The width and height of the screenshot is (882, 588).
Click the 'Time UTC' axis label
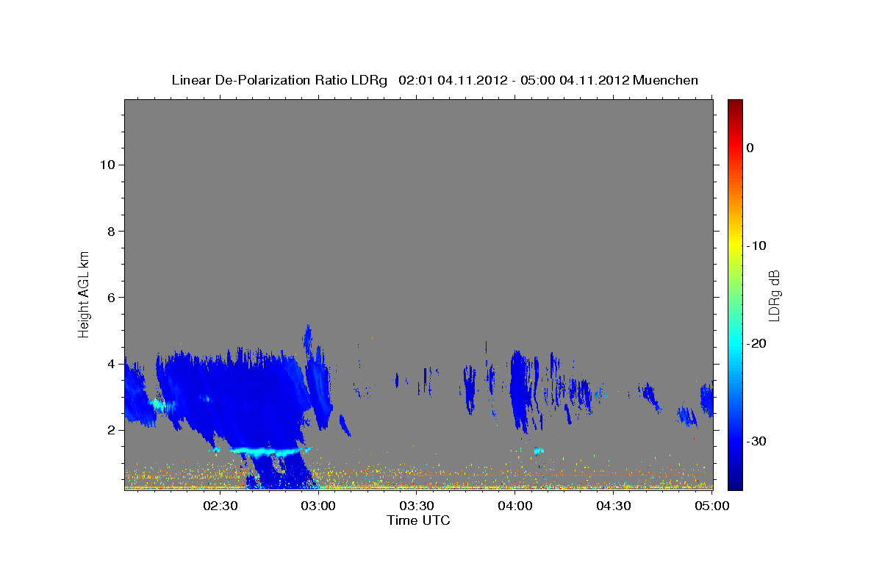point(418,520)
